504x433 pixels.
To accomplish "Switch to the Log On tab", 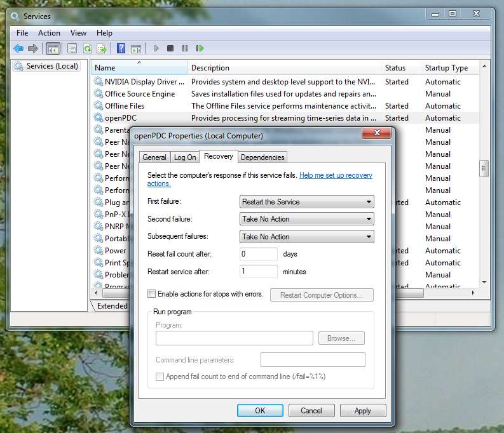I will pos(185,157).
